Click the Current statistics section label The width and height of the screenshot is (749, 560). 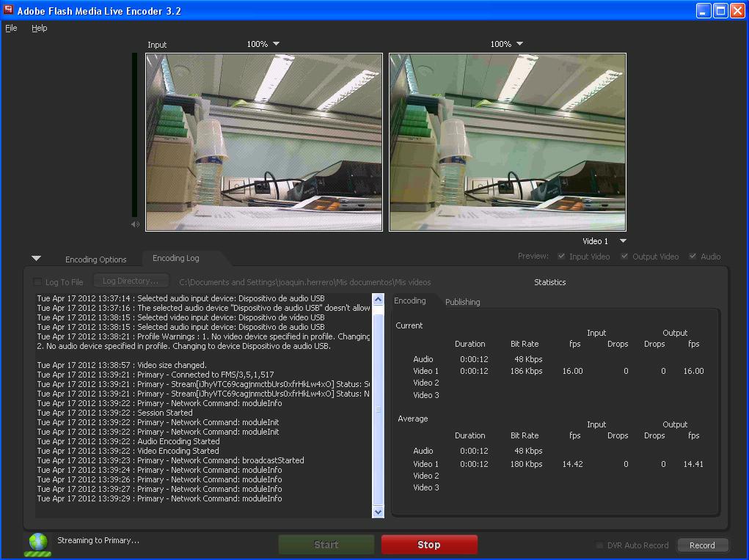coord(409,325)
